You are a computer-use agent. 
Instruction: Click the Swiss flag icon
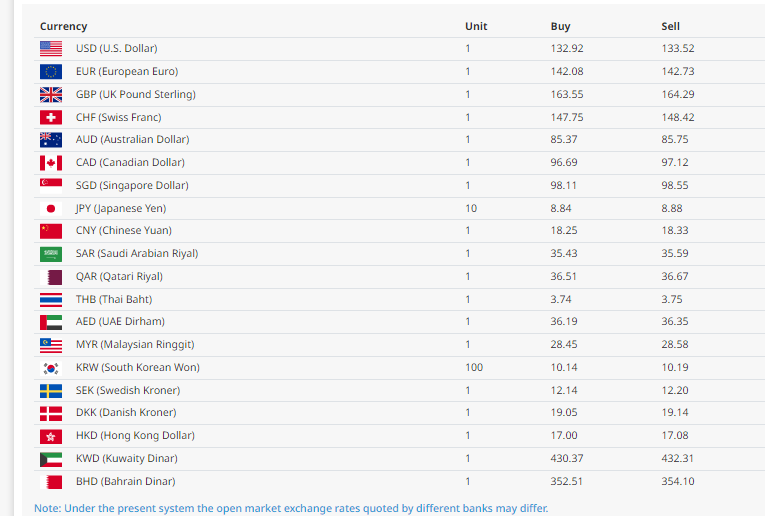click(51, 117)
